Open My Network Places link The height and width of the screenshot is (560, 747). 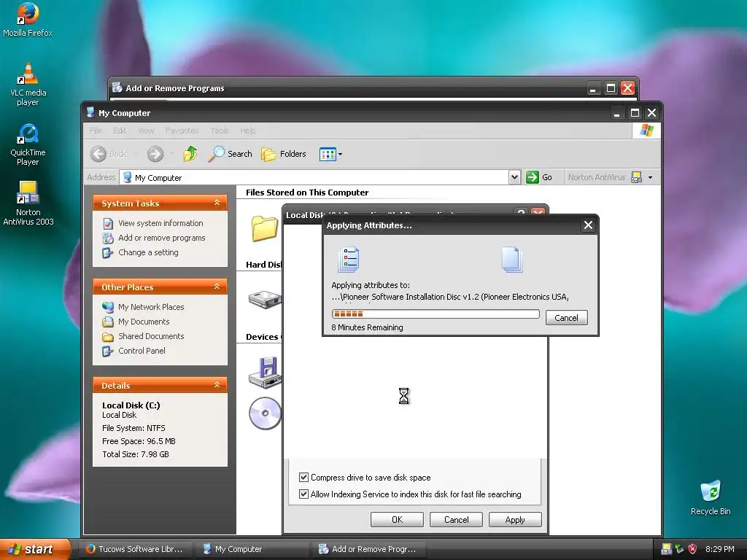point(151,307)
